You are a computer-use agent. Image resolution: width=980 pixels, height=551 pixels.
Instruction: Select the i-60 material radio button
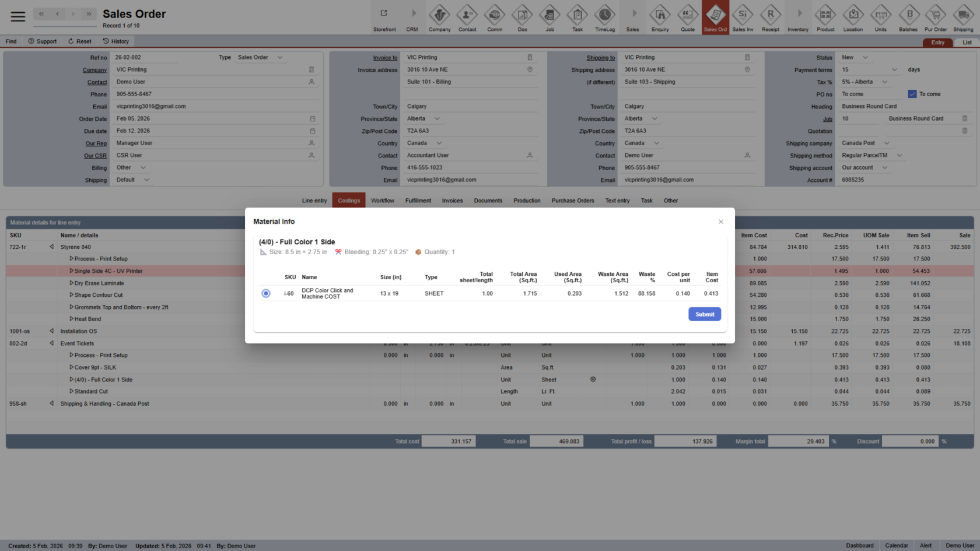coord(266,293)
